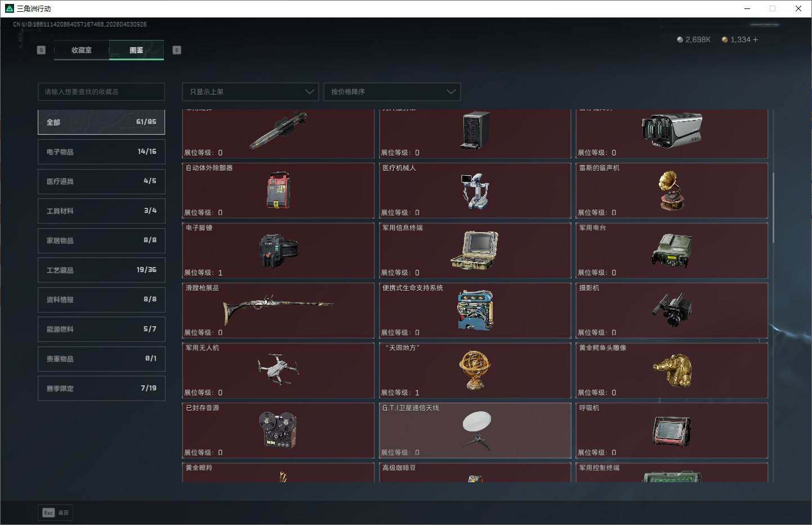Click the 三角洲行动 app icon in title bar
Image resolution: width=812 pixels, height=525 pixels.
[9, 8]
